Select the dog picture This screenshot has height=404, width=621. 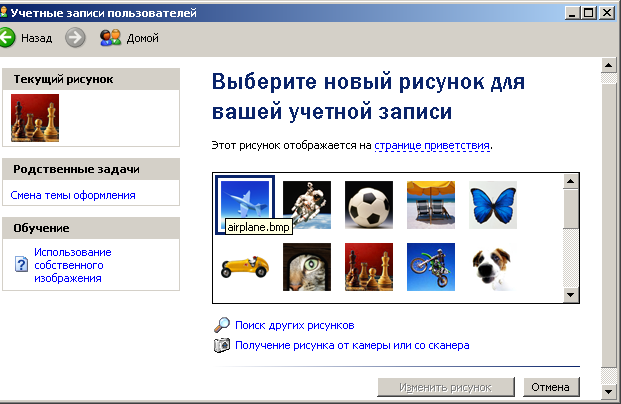tap(493, 267)
